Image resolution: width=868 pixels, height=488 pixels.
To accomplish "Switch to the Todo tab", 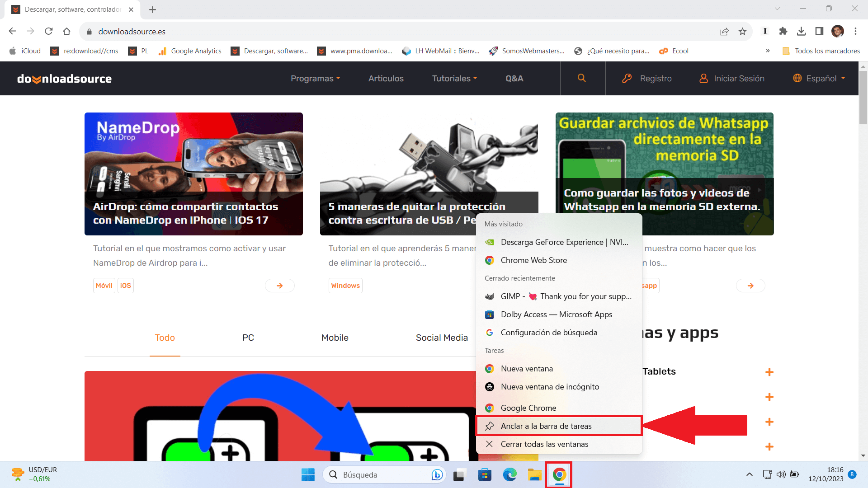I will [x=165, y=338].
